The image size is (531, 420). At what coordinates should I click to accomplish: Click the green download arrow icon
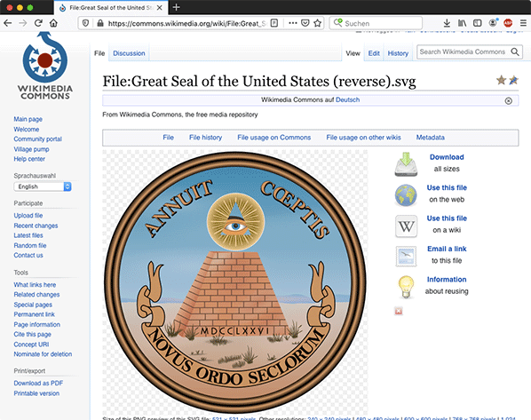(406, 164)
